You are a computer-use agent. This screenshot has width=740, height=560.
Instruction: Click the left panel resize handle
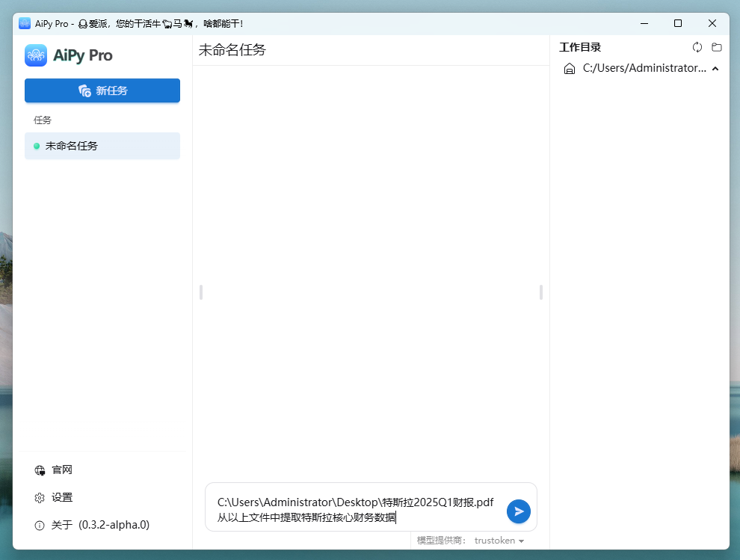point(201,292)
